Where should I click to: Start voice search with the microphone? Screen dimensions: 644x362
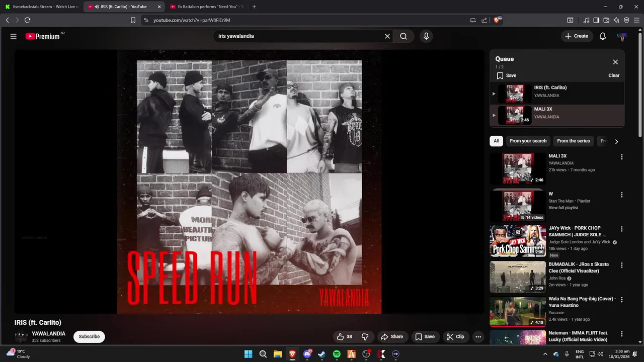click(x=426, y=36)
